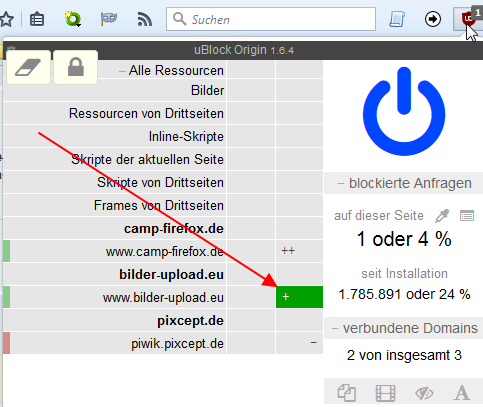Collapse the Alle Ressourcen rows
Screen dimensions: 483x407
pos(122,71)
